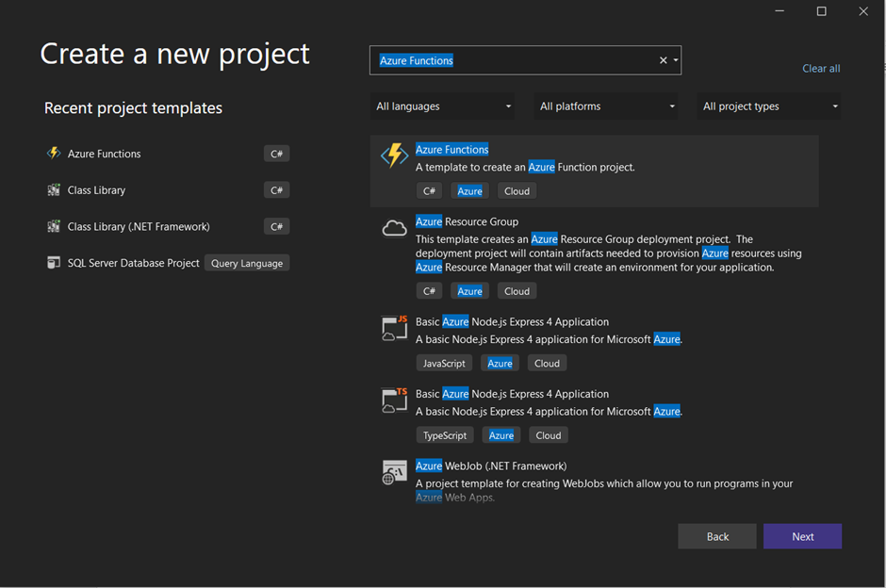Click the Clear all link

pyautogui.click(x=821, y=69)
